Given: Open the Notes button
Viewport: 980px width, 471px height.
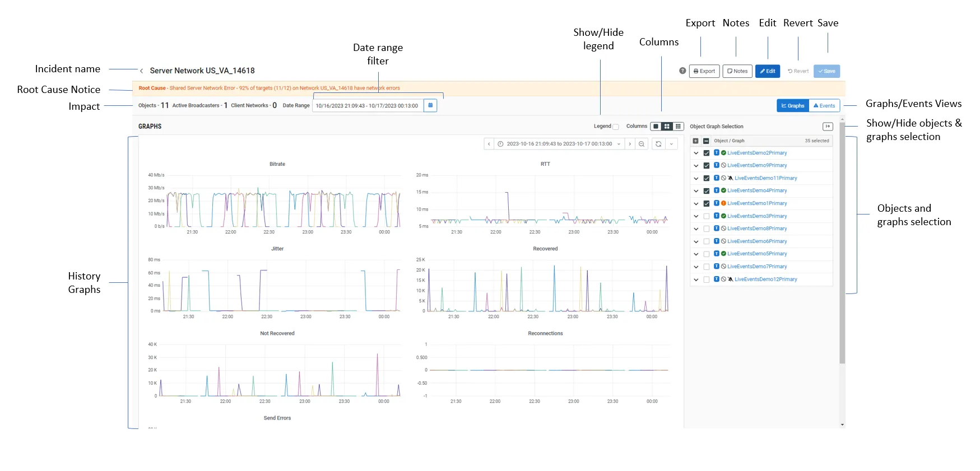Looking at the screenshot, I should point(737,71).
